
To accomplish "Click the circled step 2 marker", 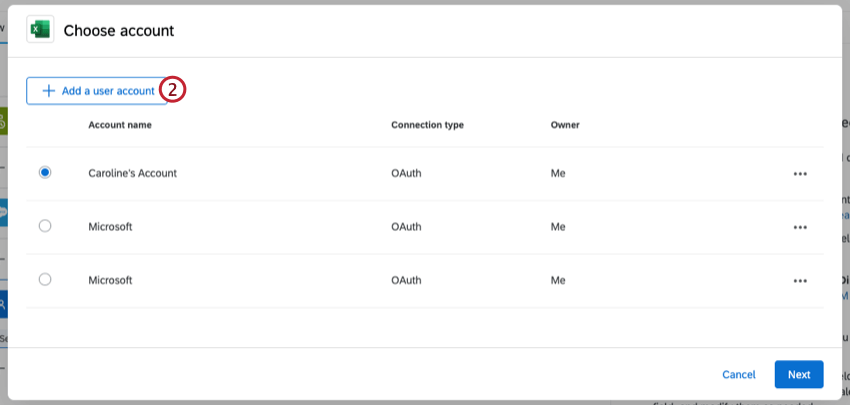I will pos(173,90).
